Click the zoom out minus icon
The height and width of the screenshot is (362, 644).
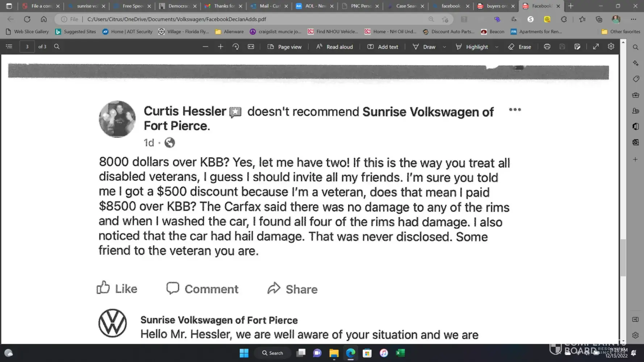coord(205,47)
